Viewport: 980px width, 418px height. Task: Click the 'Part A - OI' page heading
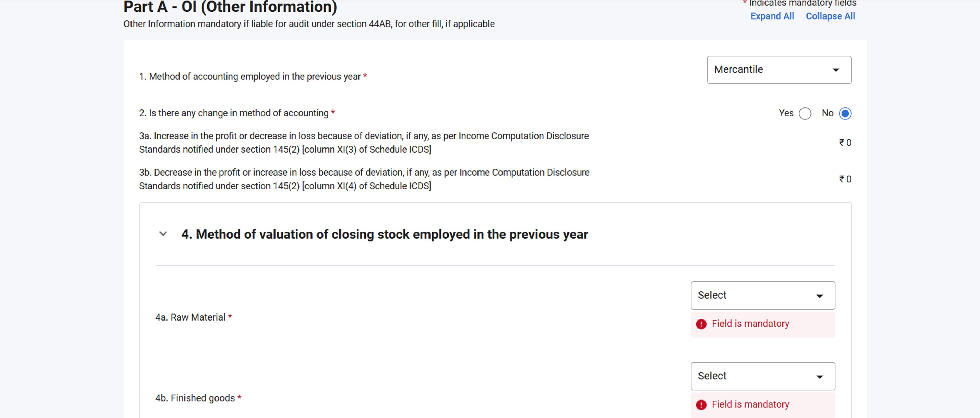click(230, 7)
